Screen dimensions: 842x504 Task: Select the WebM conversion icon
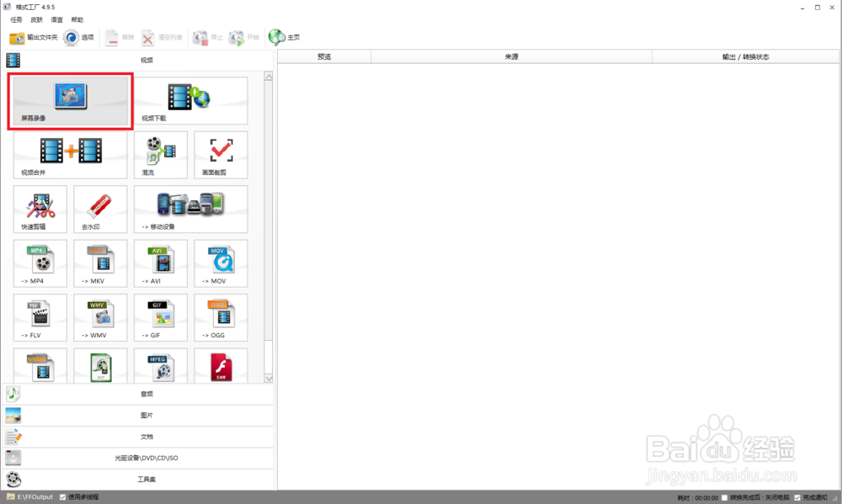40,366
